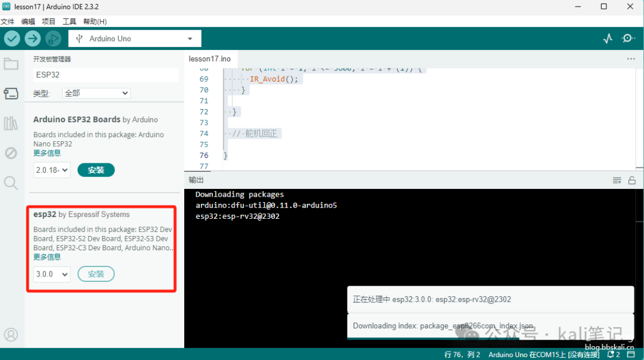Click 行 76, 列 2 cursor position

point(462,354)
